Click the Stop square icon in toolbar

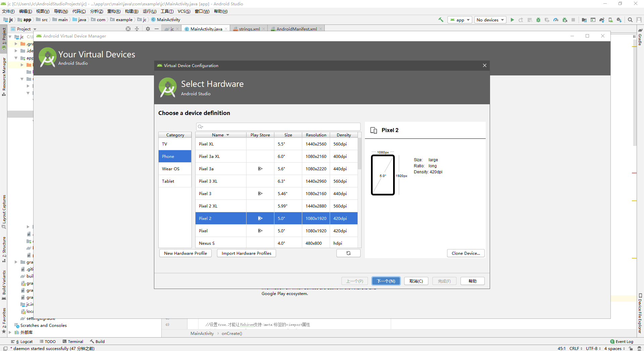[573, 20]
